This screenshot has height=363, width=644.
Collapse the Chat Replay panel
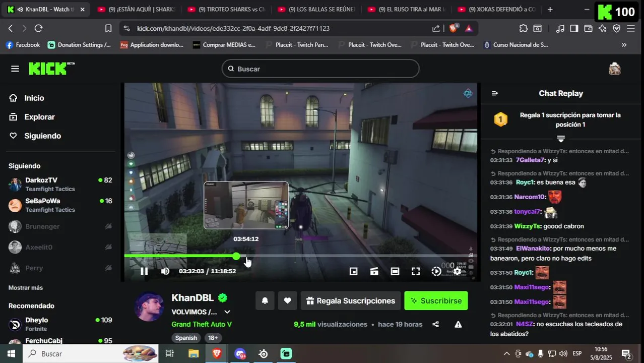pyautogui.click(x=495, y=93)
